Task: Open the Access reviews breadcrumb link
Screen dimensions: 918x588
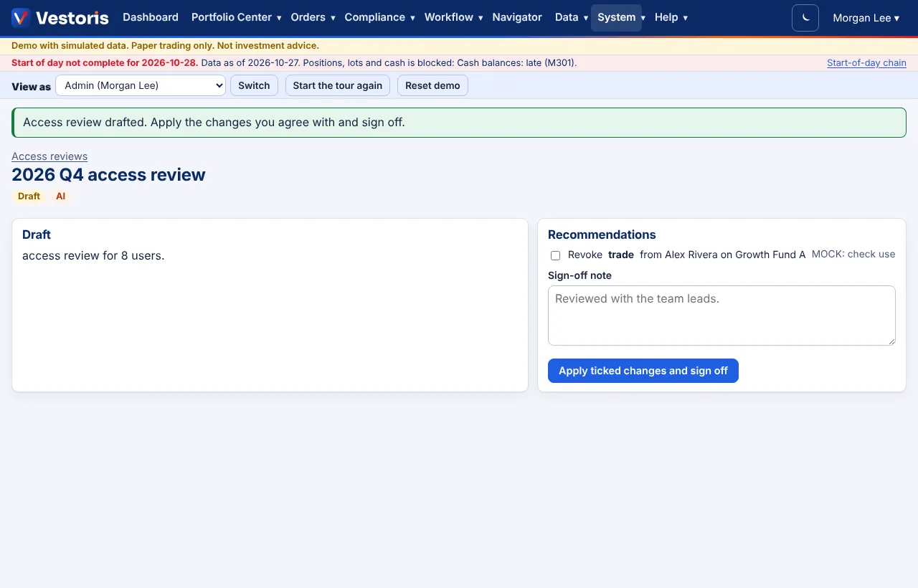Action: tap(49, 156)
